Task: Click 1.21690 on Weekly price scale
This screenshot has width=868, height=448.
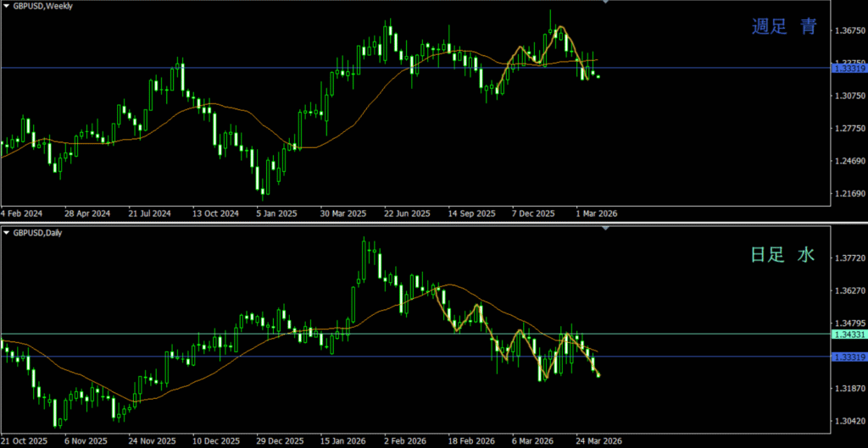Action: click(849, 195)
